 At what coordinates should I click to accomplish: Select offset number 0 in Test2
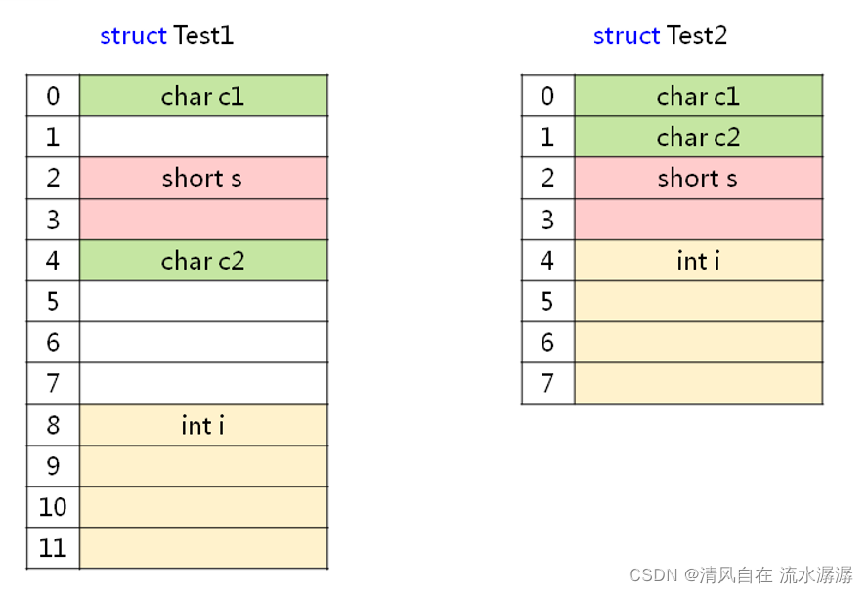click(547, 96)
